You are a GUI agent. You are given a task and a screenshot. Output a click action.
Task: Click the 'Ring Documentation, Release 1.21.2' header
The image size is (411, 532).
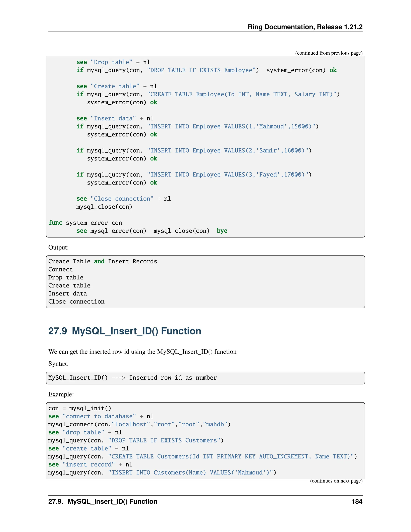305,27
